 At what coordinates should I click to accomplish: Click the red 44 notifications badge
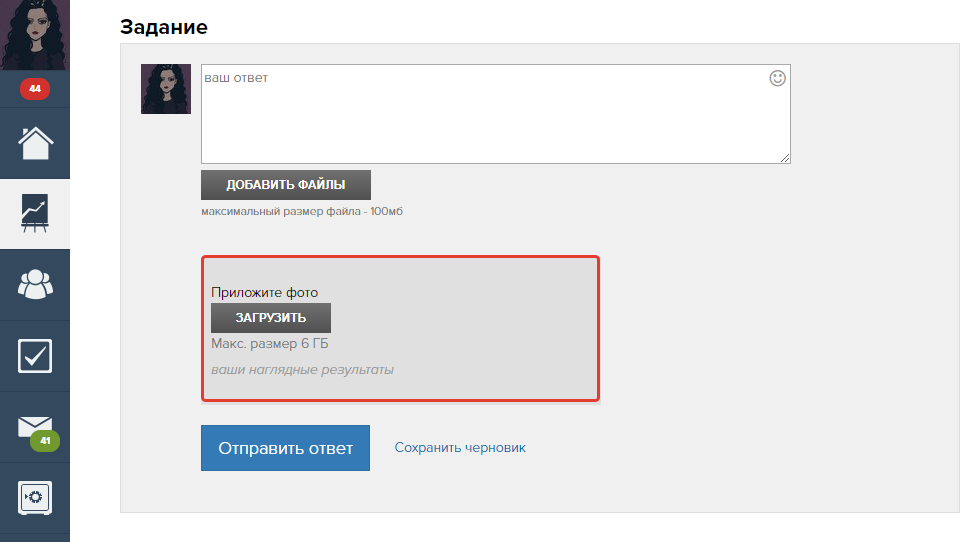coord(35,89)
